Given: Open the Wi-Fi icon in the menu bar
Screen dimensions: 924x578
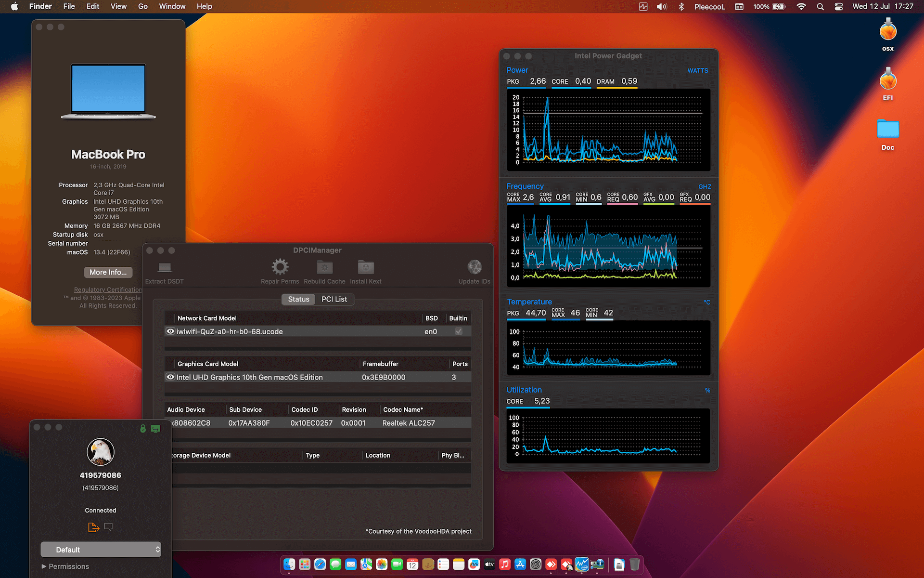Looking at the screenshot, I should pos(801,6).
